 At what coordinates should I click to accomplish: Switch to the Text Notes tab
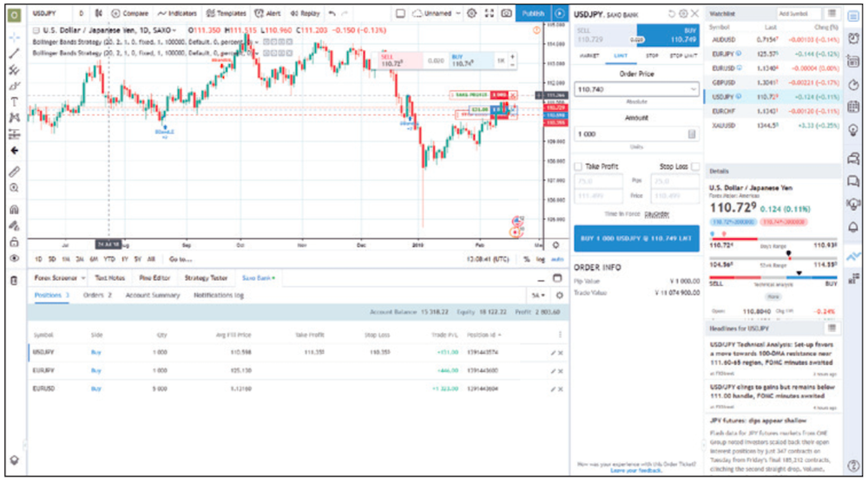(x=109, y=277)
